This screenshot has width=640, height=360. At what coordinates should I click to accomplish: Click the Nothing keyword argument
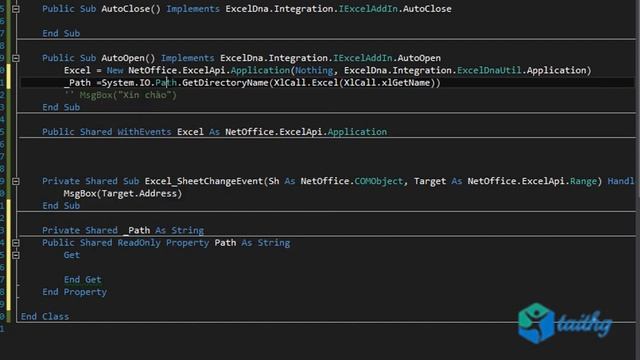coord(314,70)
